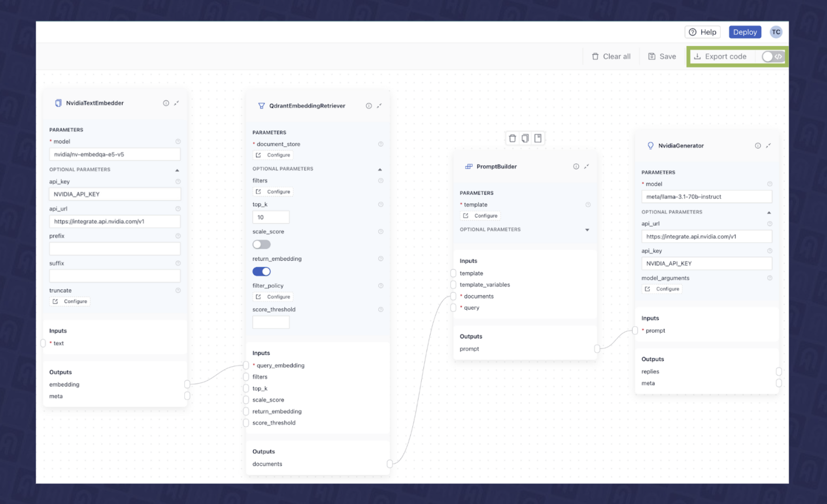The height and width of the screenshot is (504, 827).
Task: Toggle the code view switch beside Export code
Action: pos(772,56)
